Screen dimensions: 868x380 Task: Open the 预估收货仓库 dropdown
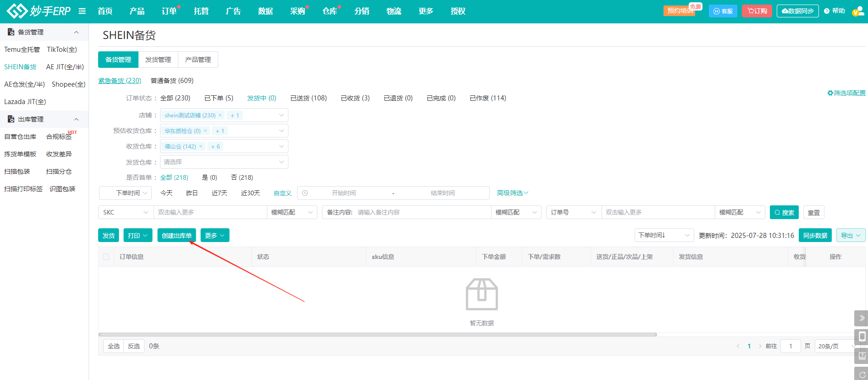coord(224,131)
